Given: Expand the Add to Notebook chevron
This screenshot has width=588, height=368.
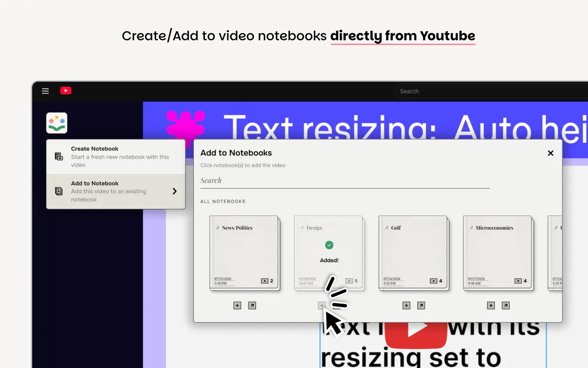Looking at the screenshot, I should click(x=175, y=191).
